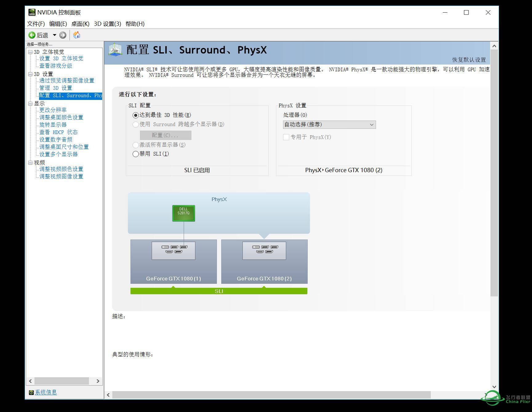Image resolution: width=532 pixels, height=412 pixels.
Task: Open 设置数字音频 tree item
Action: [56, 140]
